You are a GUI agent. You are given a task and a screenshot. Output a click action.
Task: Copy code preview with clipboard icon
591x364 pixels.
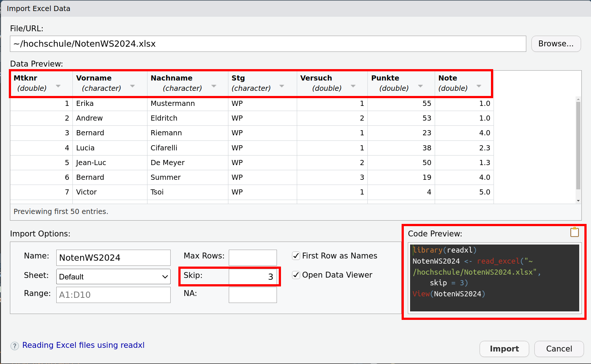point(574,232)
